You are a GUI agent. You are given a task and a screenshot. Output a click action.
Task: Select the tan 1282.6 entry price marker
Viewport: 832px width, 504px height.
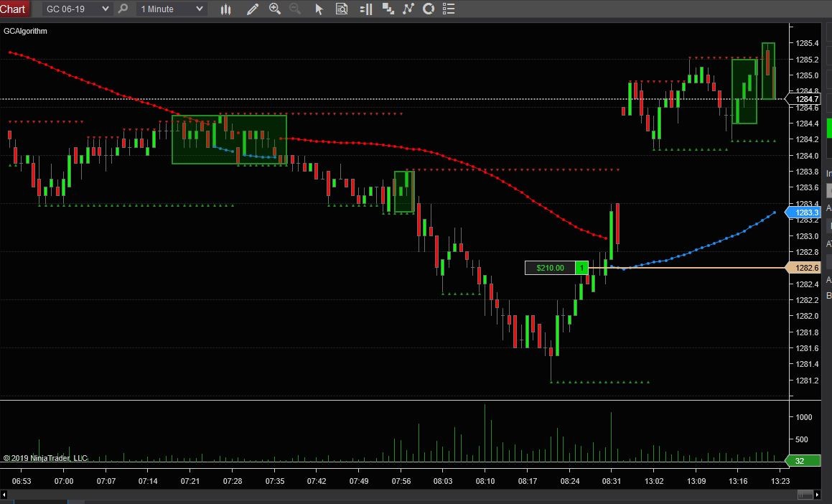(x=803, y=268)
